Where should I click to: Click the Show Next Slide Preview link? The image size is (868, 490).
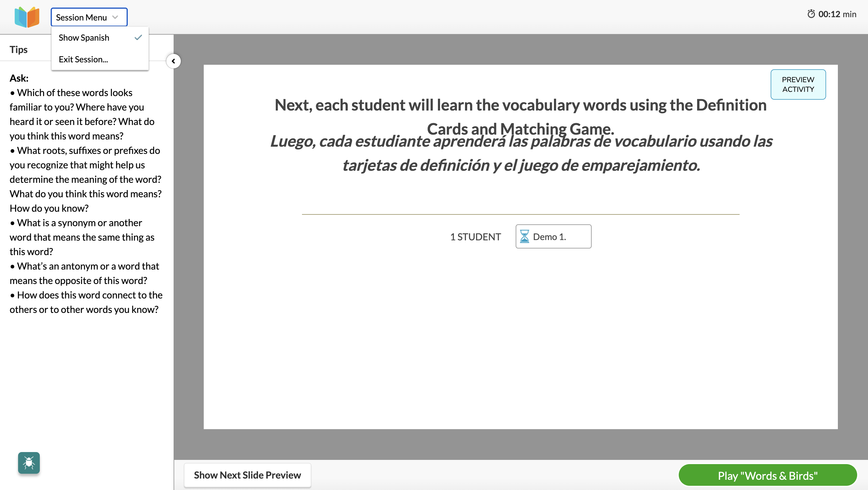click(247, 475)
